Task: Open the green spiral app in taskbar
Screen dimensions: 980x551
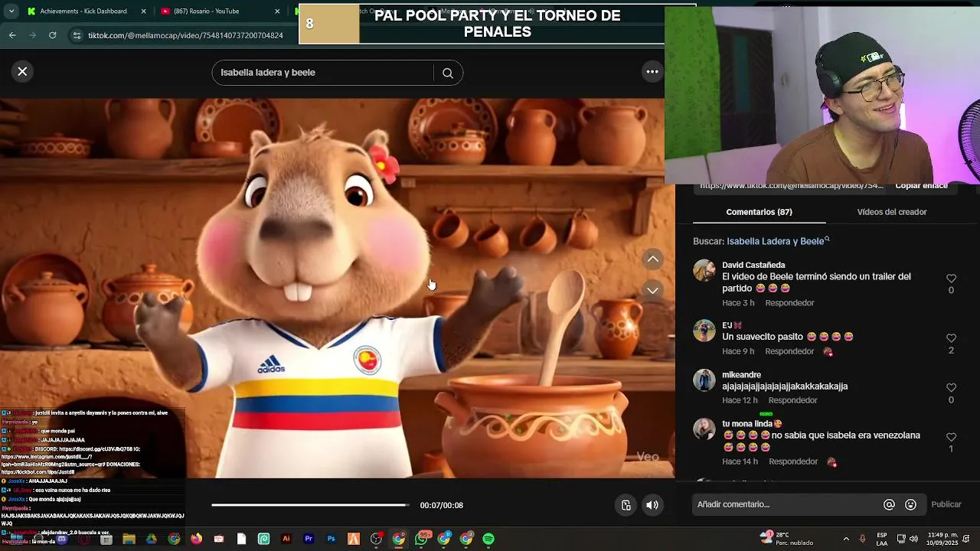Action: (x=264, y=539)
